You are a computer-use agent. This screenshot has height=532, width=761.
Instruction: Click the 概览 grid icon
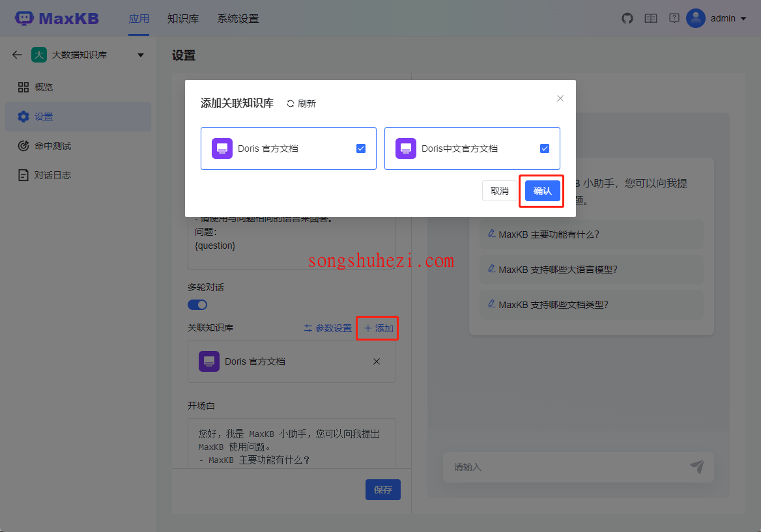click(23, 87)
